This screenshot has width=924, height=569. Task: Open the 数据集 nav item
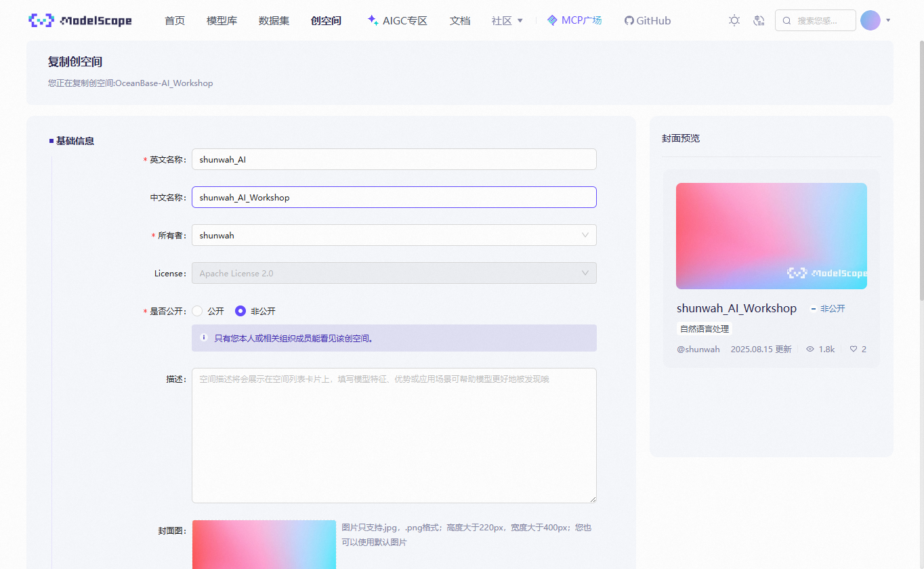pos(274,20)
